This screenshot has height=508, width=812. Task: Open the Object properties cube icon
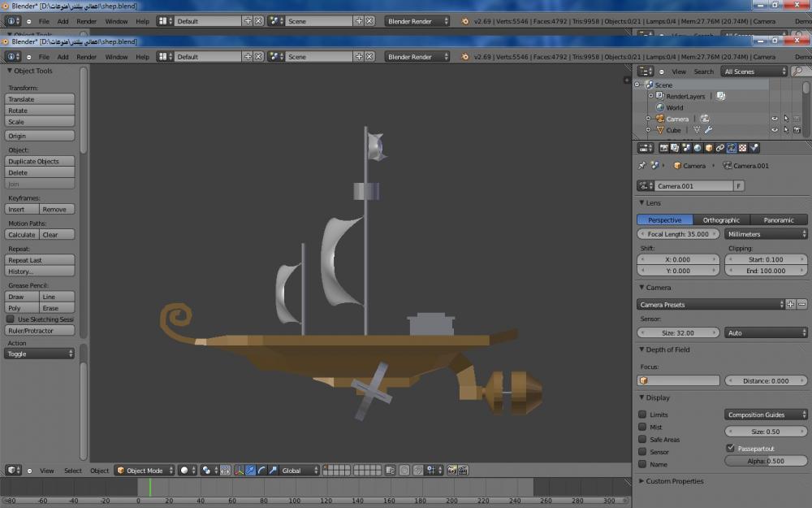(x=708, y=148)
